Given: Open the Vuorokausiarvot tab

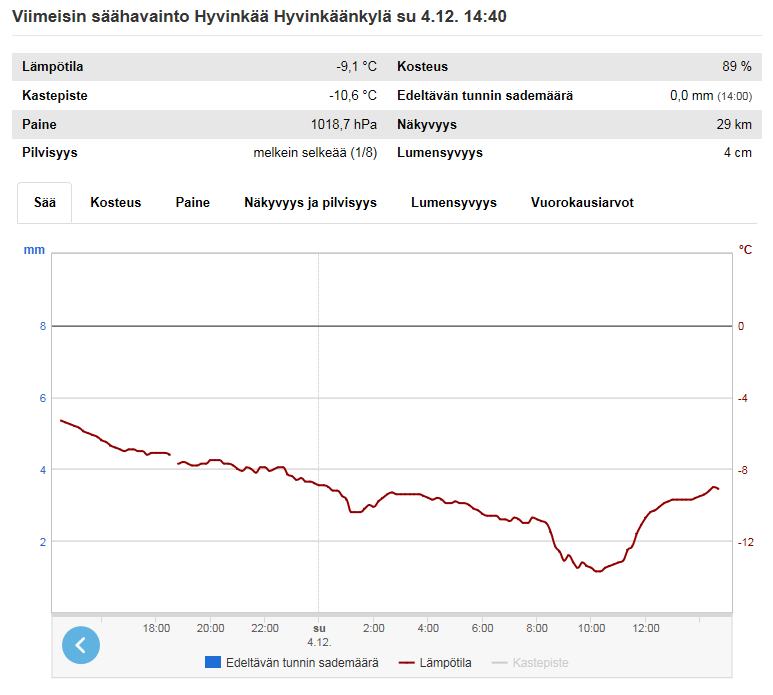Looking at the screenshot, I should [582, 202].
